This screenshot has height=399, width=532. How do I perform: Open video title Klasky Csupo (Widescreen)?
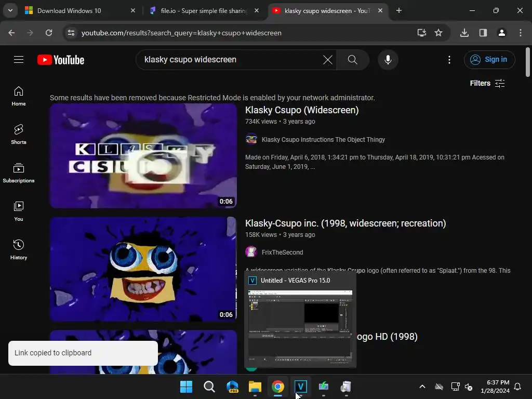click(302, 110)
